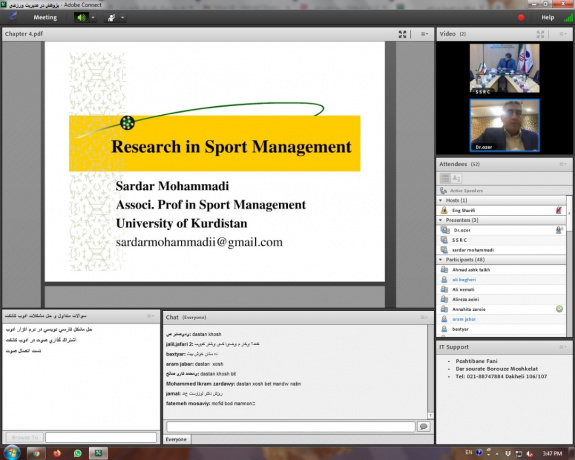Switch to attendee status view icon
The height and width of the screenshot is (460, 575).
(x=456, y=179)
